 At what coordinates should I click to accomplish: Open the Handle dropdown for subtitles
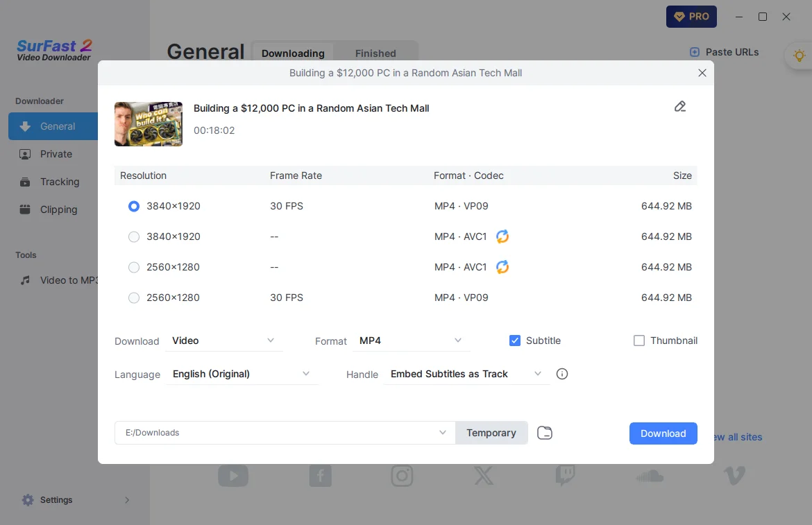pyautogui.click(x=466, y=374)
